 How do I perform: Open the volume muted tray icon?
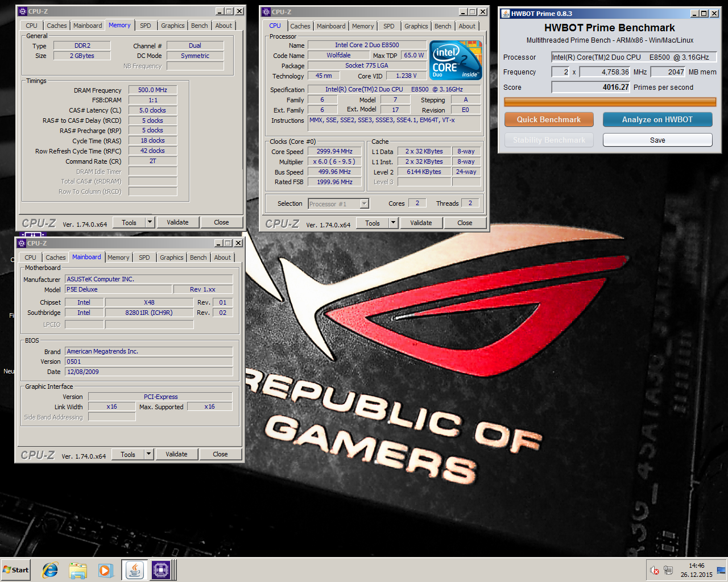pos(655,570)
